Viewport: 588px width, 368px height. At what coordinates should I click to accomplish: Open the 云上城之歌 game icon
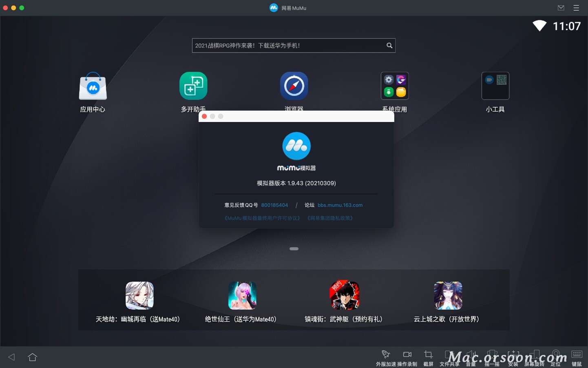point(448,295)
